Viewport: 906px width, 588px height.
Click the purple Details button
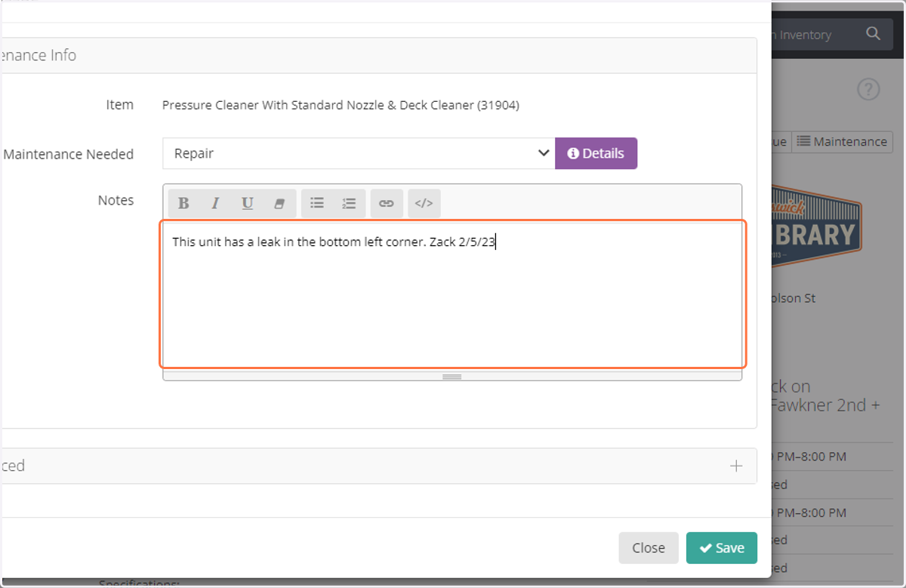click(x=596, y=153)
